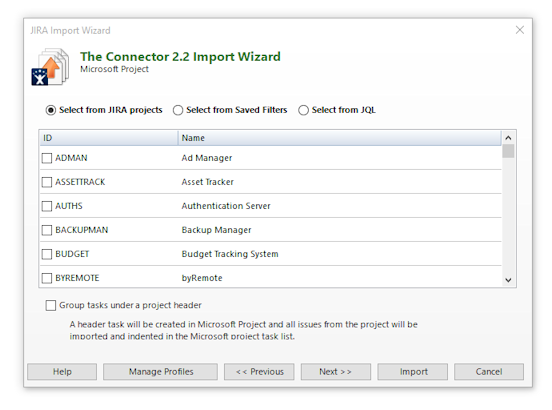552x410 pixels.
Task: Click the Connector import wizard logo icon
Action: pos(50,67)
